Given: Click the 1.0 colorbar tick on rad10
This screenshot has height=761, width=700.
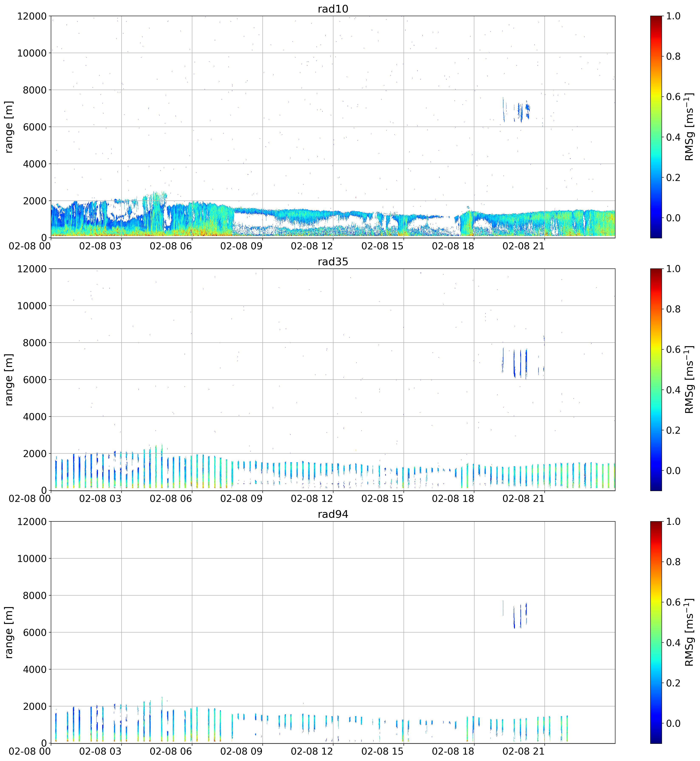Looking at the screenshot, I should [x=673, y=16].
